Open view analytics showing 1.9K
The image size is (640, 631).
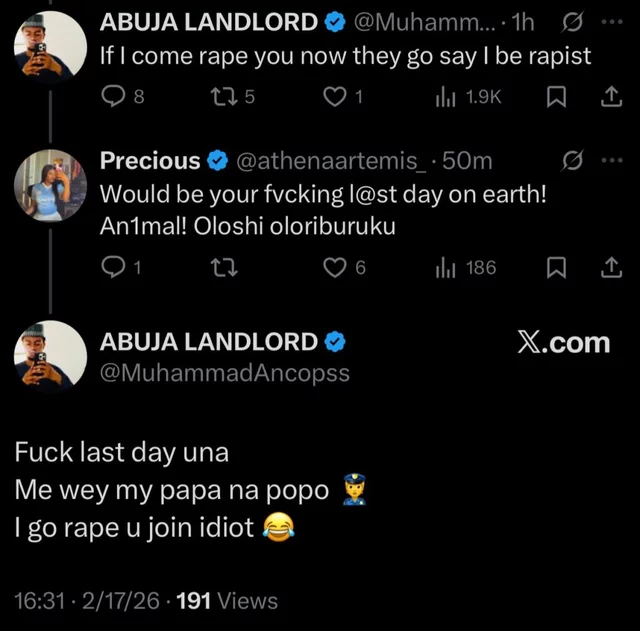click(446, 96)
